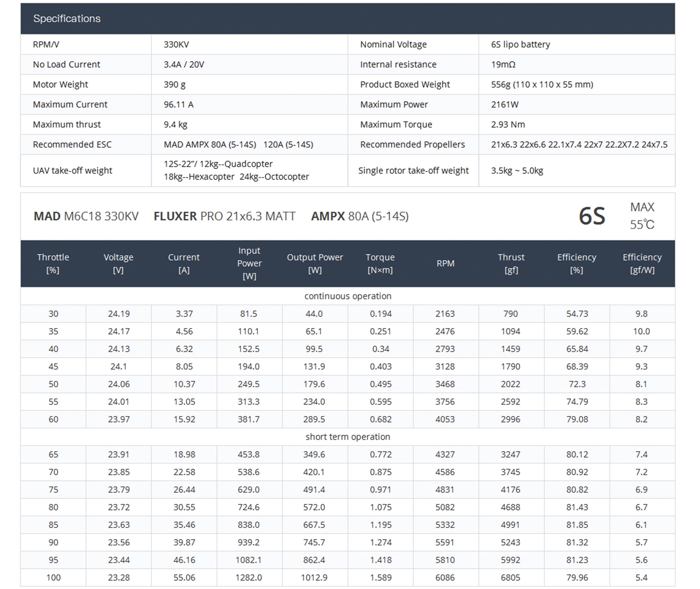Click the 6S lipo battery value

pos(520,45)
